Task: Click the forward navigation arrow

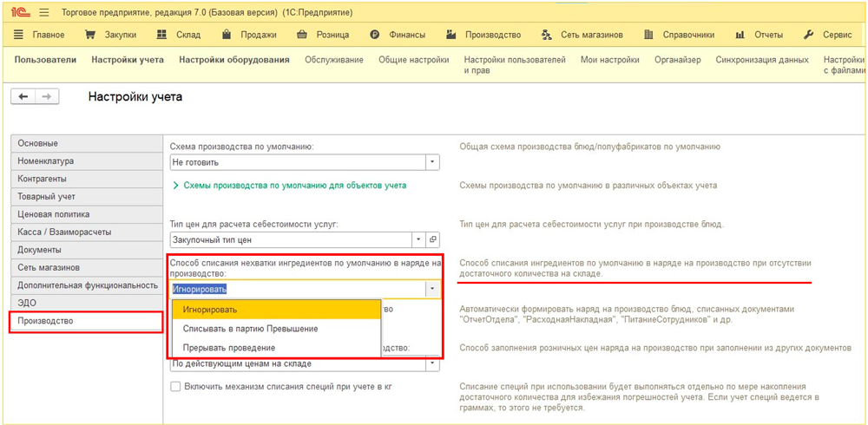Action: coord(47,97)
